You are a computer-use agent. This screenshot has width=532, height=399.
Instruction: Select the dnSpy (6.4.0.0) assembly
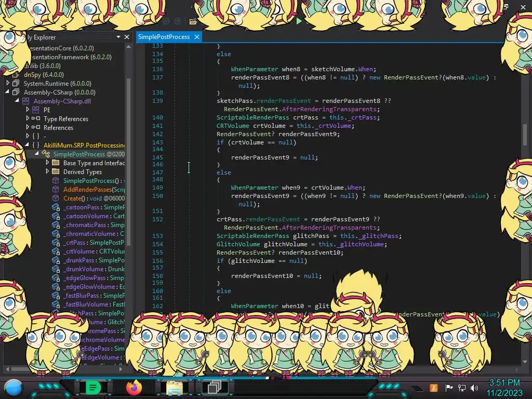44,75
